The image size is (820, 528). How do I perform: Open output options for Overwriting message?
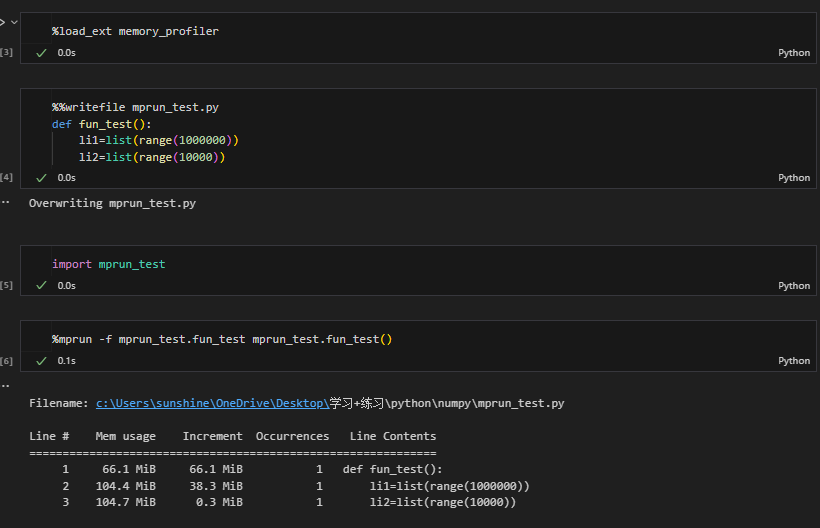click(5, 202)
